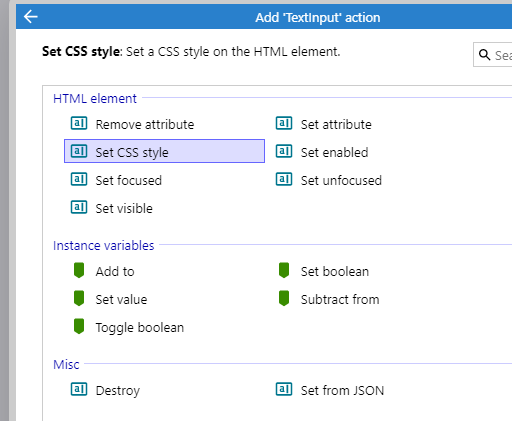Click the Destroy action icon
Viewport: 512px width, 421px height.
79,389
